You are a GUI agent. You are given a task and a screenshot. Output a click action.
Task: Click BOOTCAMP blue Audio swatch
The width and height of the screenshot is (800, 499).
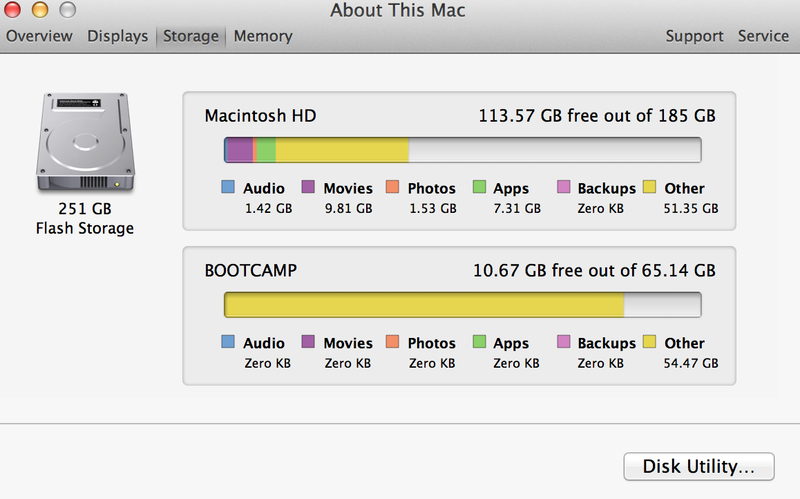[x=227, y=342]
